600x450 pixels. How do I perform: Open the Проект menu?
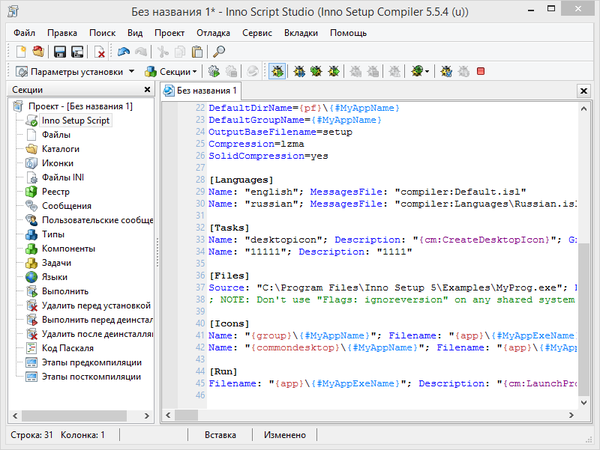[171, 33]
